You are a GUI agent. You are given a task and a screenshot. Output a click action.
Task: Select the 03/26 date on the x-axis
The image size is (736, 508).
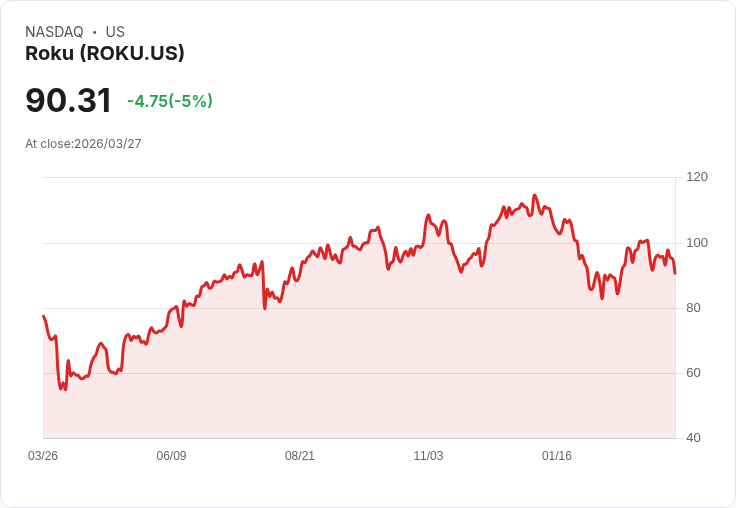tap(43, 456)
